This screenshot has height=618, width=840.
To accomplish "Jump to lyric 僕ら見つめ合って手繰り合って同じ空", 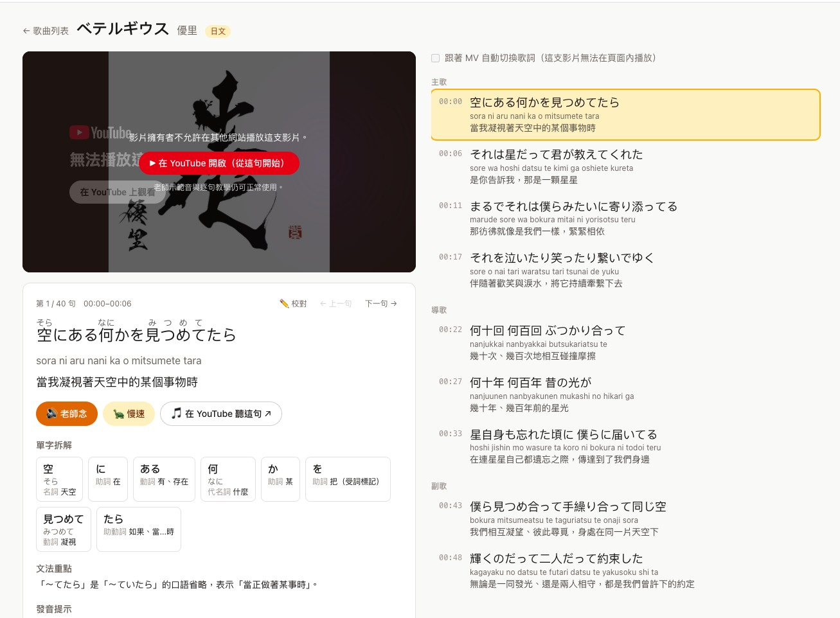I will click(x=625, y=518).
